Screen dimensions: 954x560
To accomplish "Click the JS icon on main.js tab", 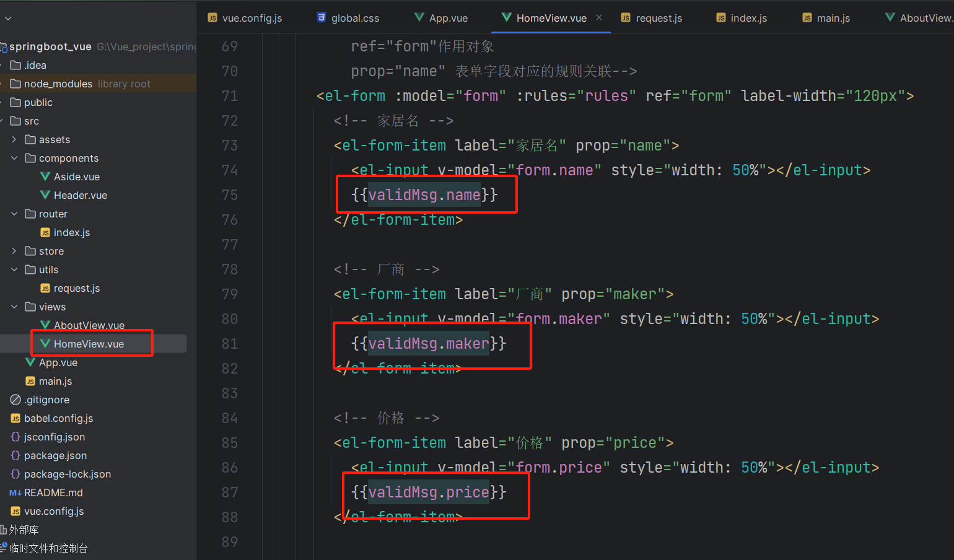I will coord(807,18).
